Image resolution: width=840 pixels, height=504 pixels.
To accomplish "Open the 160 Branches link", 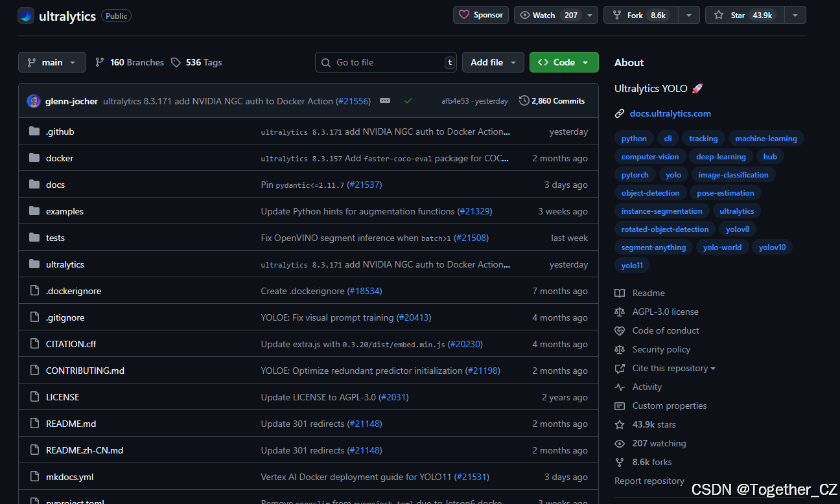I will (x=130, y=62).
